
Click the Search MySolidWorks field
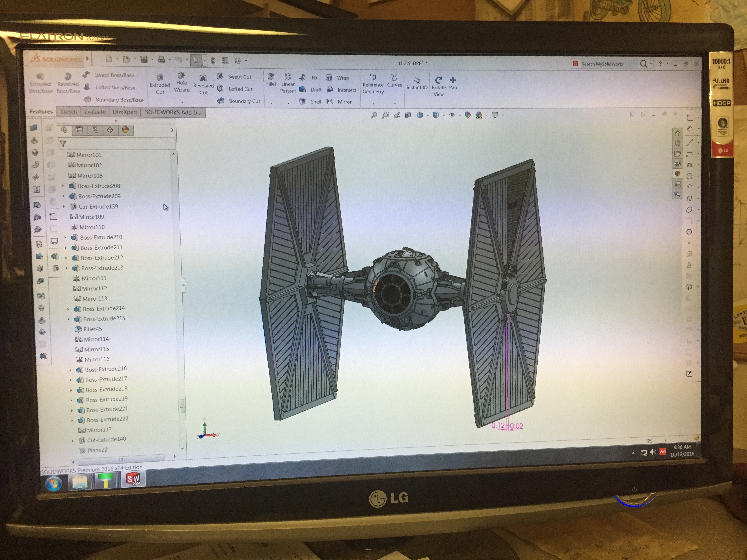click(603, 64)
